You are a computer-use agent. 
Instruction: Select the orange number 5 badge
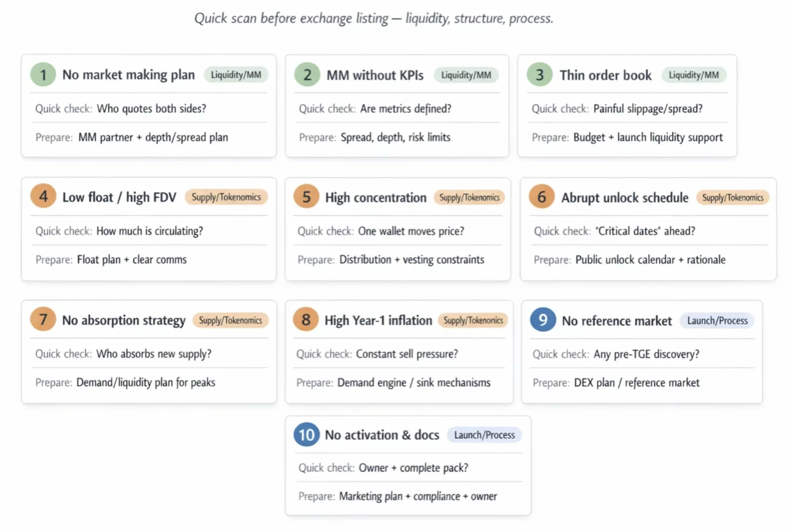306,197
